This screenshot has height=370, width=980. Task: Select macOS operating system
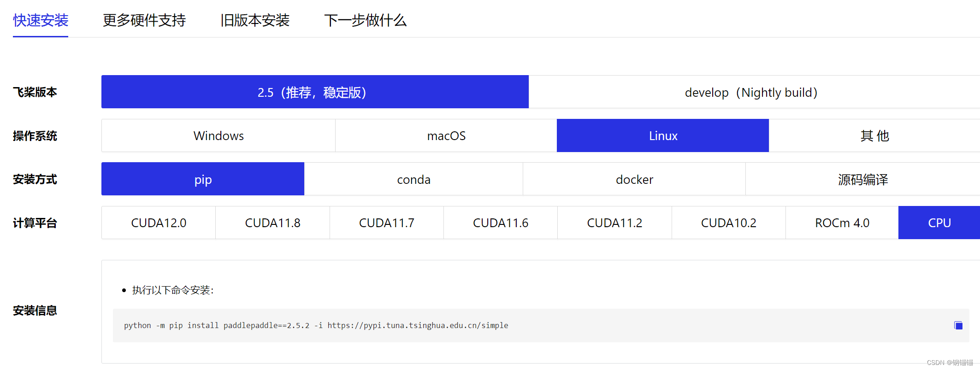pos(446,135)
